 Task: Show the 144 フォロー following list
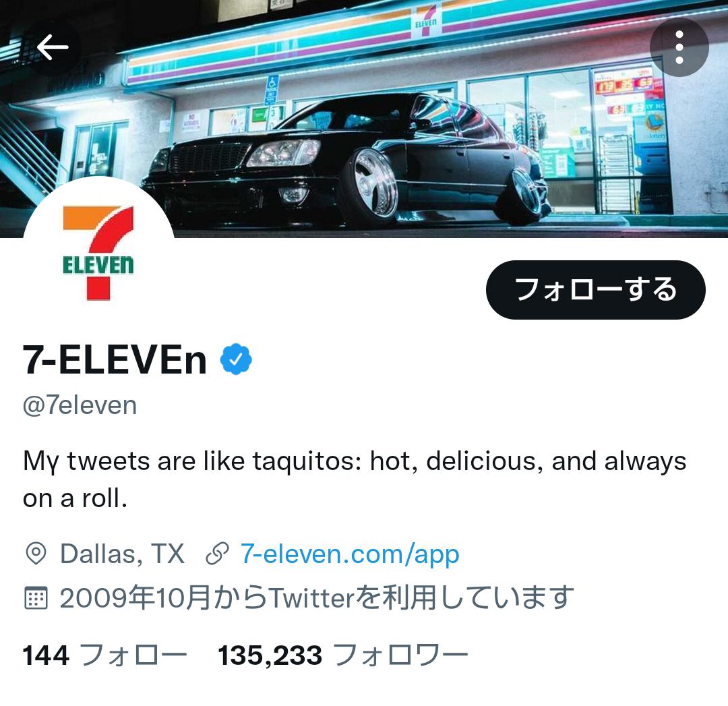tap(105, 655)
